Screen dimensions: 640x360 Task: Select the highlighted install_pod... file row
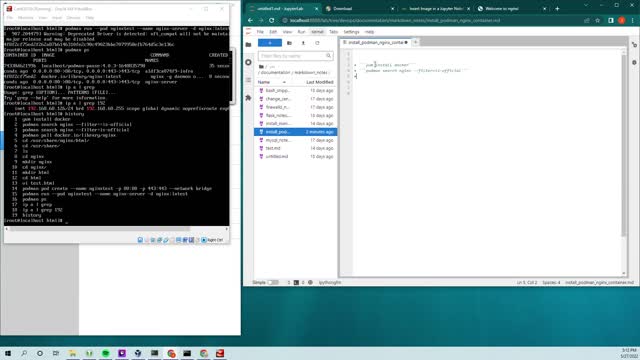pos(296,132)
